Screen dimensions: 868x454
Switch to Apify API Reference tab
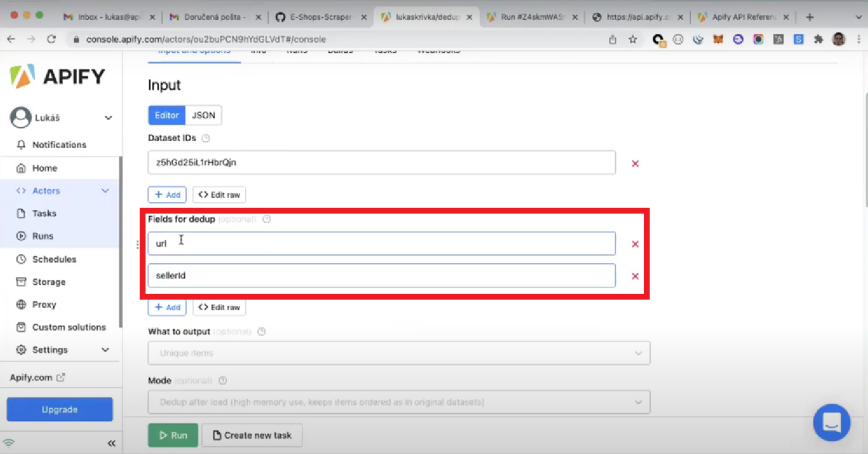pyautogui.click(x=743, y=17)
